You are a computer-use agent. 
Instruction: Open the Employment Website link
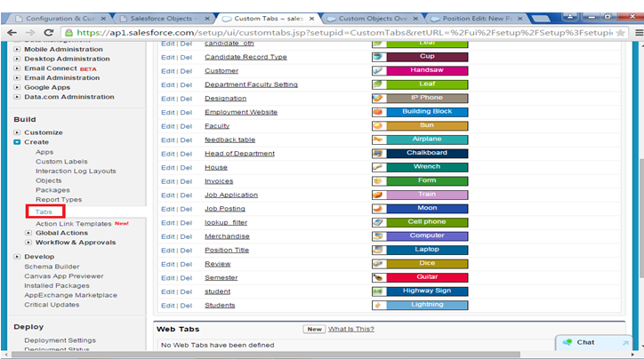[x=241, y=112]
